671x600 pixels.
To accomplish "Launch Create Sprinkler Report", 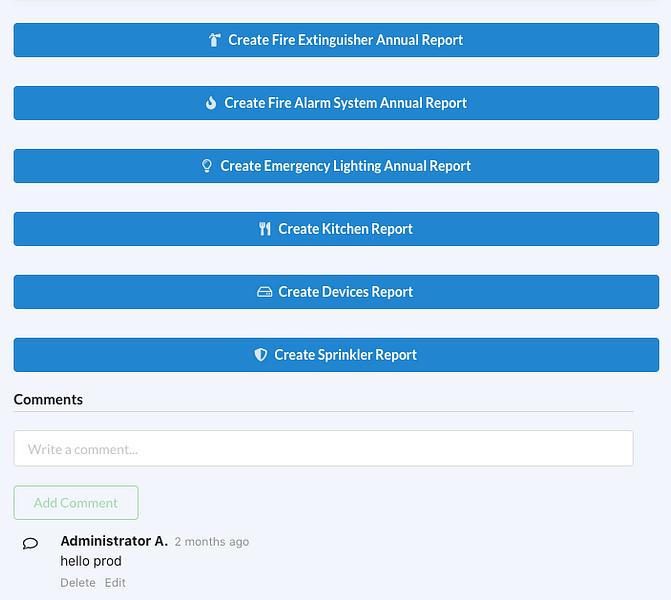I will (x=336, y=355).
